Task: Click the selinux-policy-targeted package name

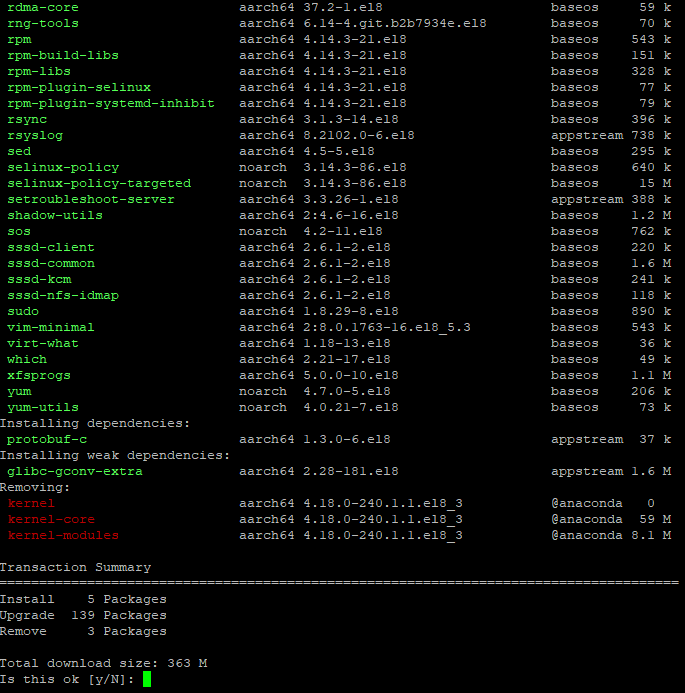Action: tap(99, 183)
